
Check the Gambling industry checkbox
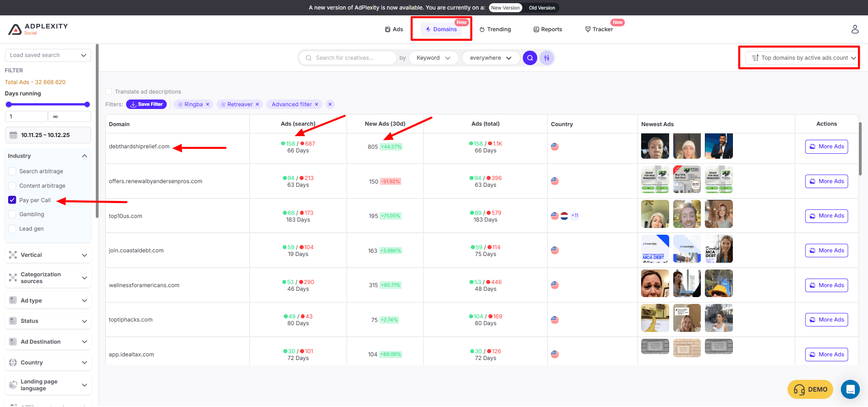(x=12, y=214)
